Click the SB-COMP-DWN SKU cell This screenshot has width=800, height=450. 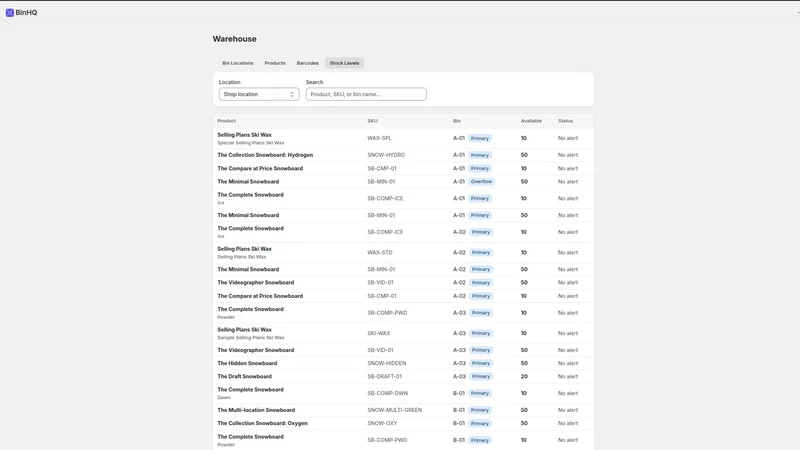(x=387, y=393)
